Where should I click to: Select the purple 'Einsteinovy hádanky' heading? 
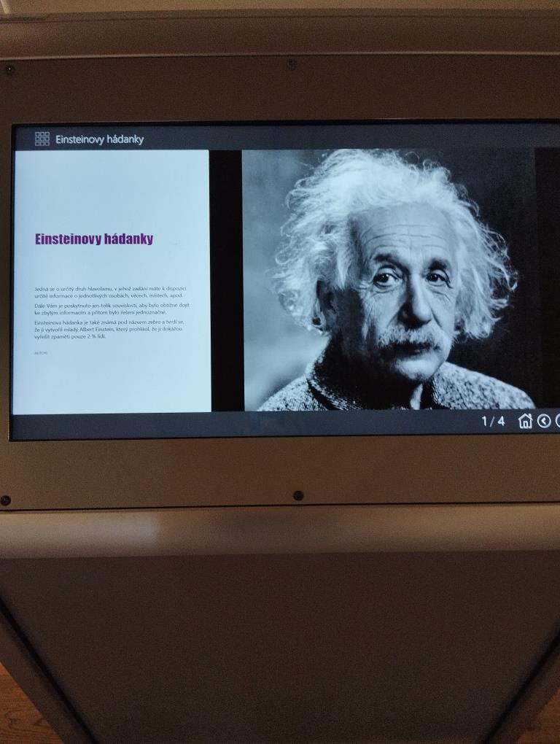(94, 239)
